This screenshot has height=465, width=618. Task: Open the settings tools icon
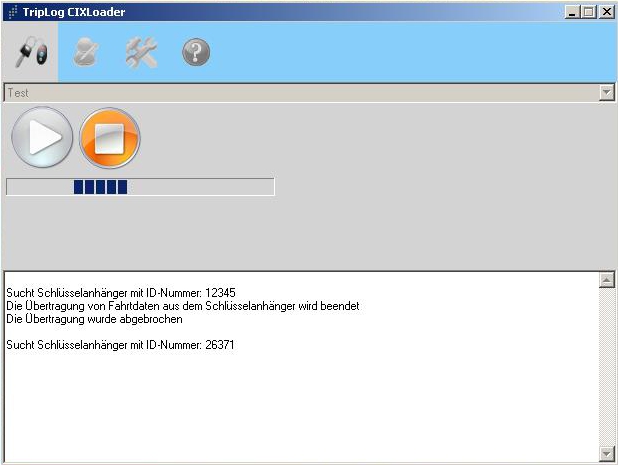point(141,52)
